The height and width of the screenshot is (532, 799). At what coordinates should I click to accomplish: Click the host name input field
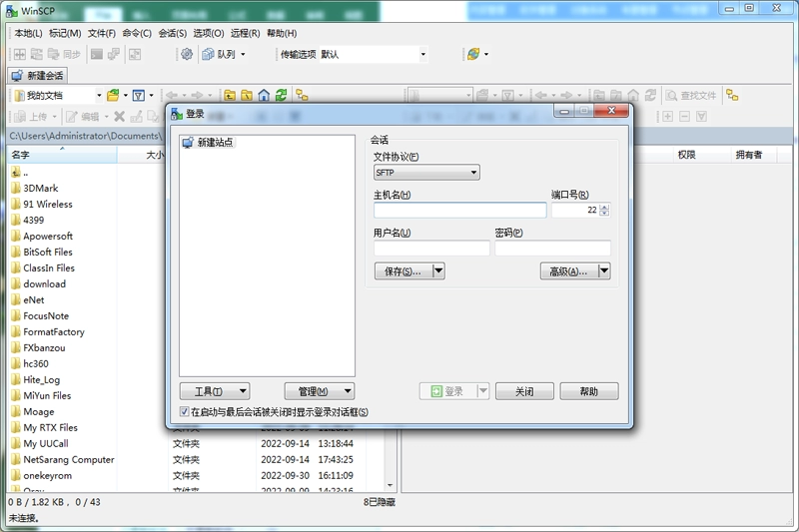click(459, 210)
